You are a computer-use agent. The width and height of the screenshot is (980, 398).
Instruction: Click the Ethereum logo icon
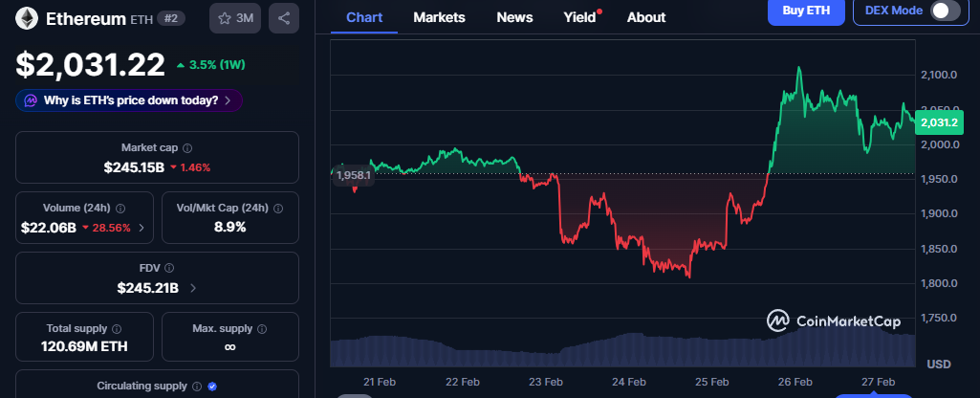pos(26,18)
